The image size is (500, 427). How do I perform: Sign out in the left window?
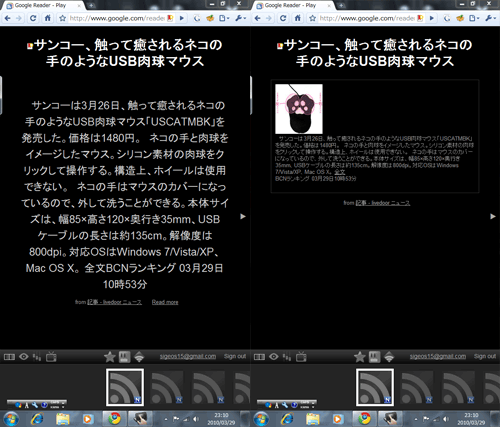[x=235, y=356]
